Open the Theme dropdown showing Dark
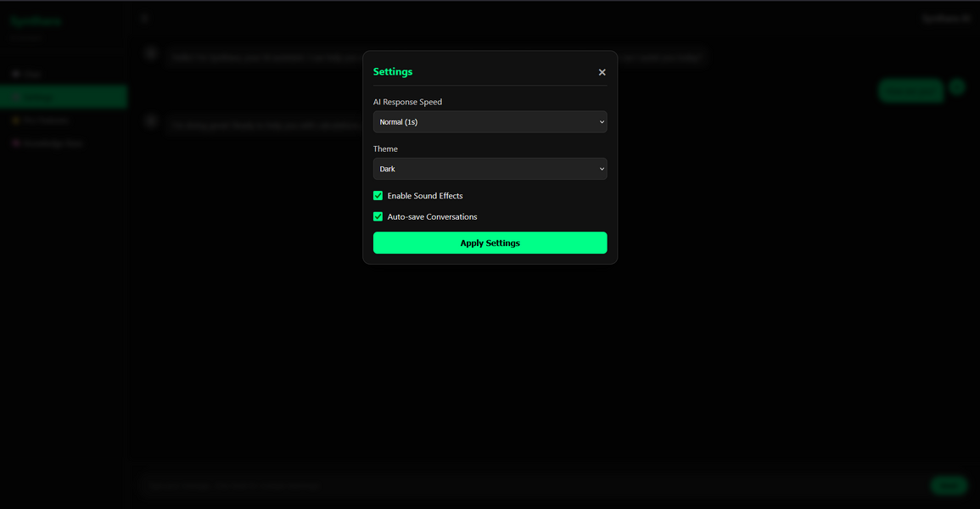The width and height of the screenshot is (980, 509). coord(490,169)
